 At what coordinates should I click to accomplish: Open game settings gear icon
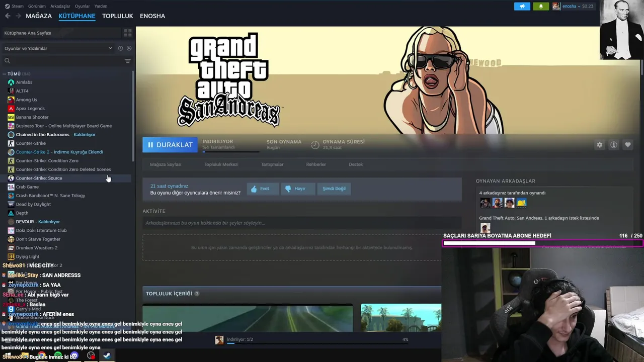tap(600, 145)
